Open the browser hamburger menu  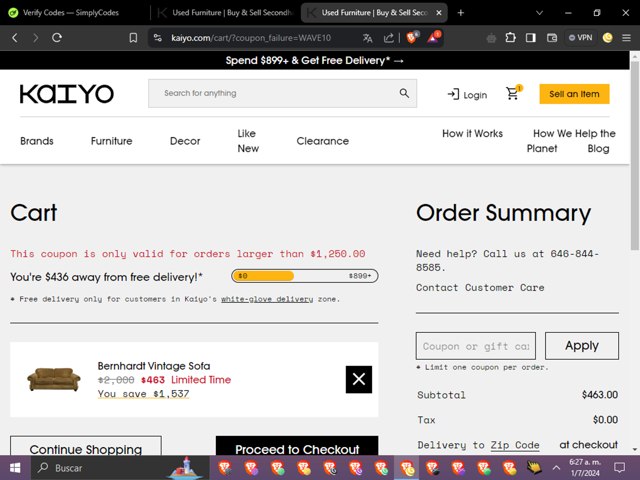(627, 38)
